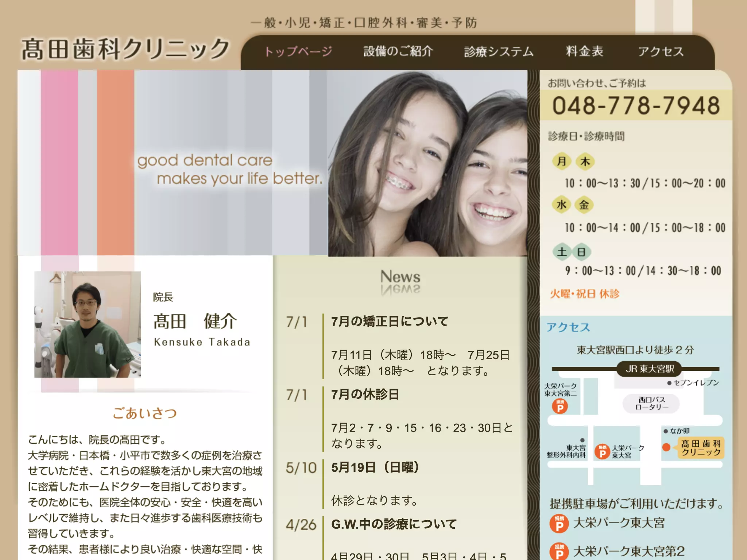
Task: Click the 水 day badge icon
Action: coord(561,205)
